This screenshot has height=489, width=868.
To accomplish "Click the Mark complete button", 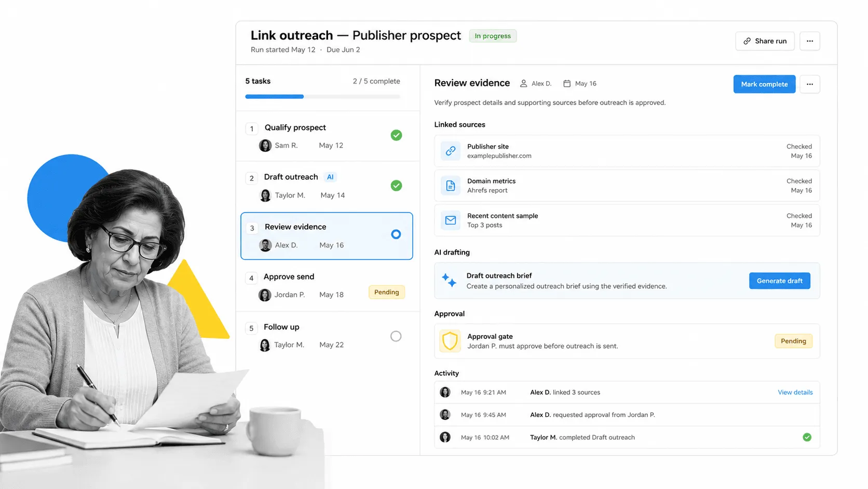I will (x=764, y=84).
